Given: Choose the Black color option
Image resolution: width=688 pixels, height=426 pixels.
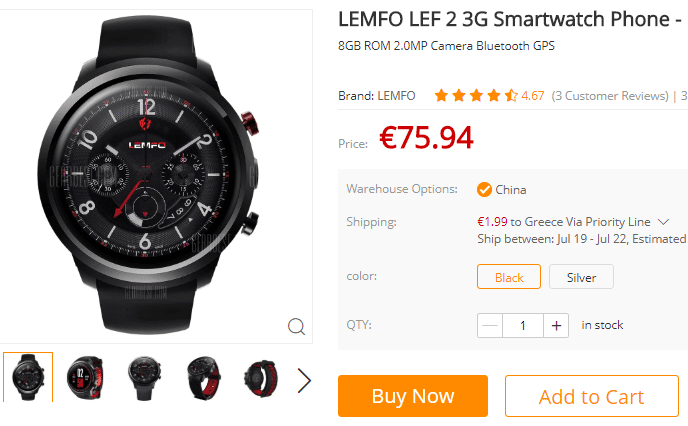Looking at the screenshot, I should [509, 276].
